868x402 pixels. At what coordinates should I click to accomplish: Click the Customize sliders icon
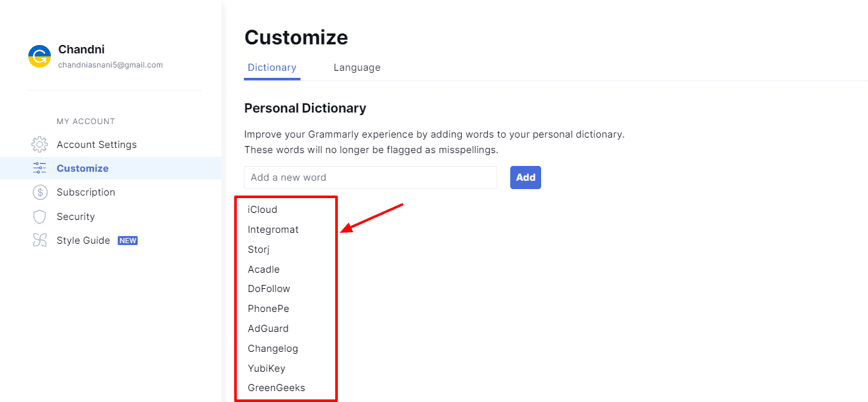point(40,169)
